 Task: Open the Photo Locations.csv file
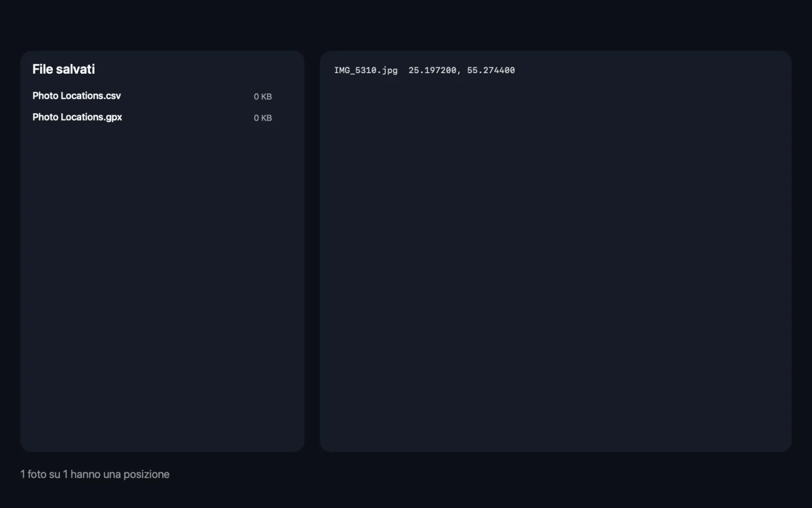[x=77, y=96]
